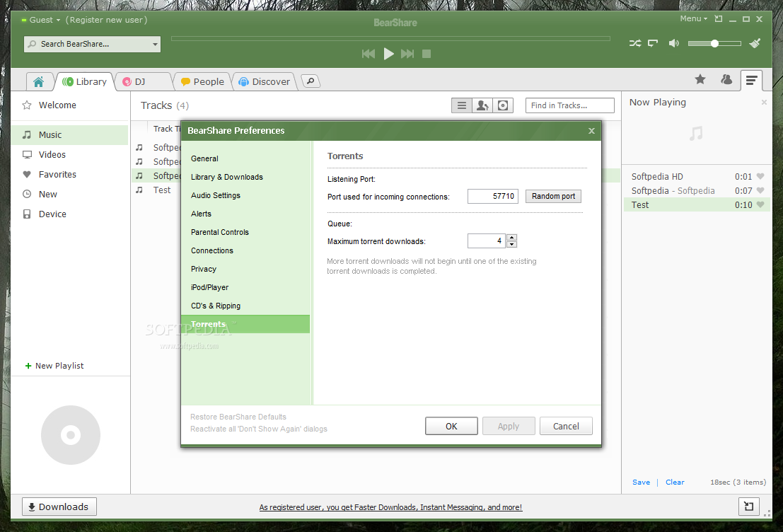Open Library & Downloads preferences
This screenshot has height=532, width=783.
click(x=227, y=177)
